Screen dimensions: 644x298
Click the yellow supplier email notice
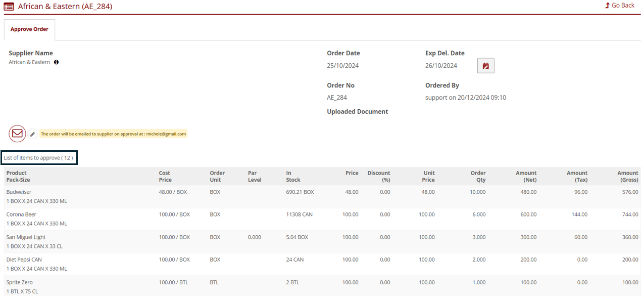[113, 134]
